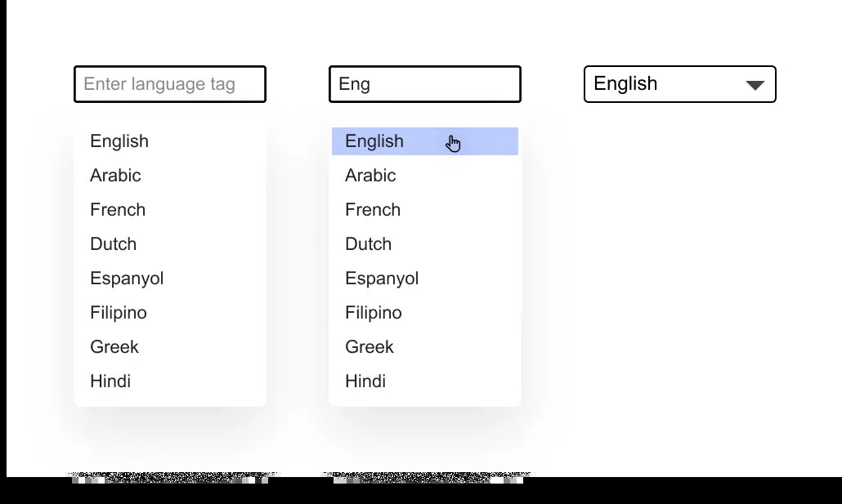The image size is (842, 504).
Task: Pick French from the middle suggestion list
Action: click(x=425, y=210)
